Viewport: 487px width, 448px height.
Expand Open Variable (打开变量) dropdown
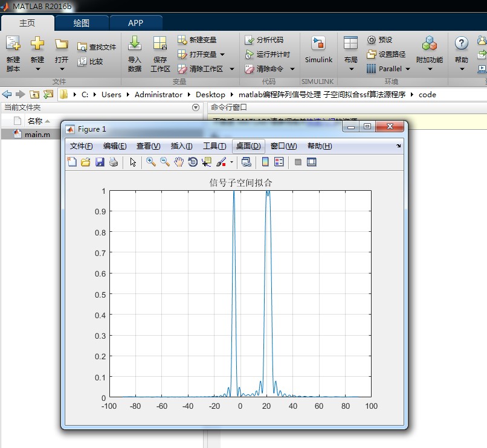pyautogui.click(x=222, y=54)
